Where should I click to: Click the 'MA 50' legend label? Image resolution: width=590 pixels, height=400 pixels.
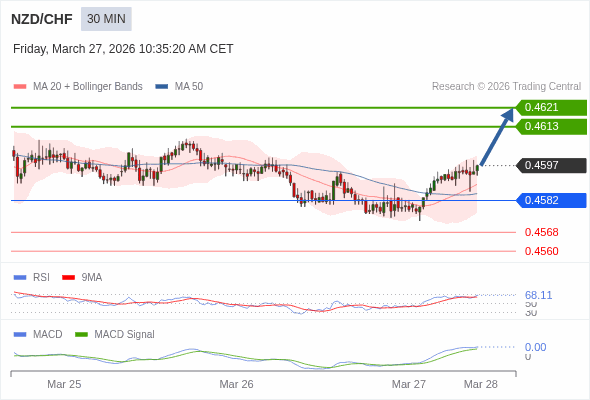pyautogui.click(x=189, y=87)
